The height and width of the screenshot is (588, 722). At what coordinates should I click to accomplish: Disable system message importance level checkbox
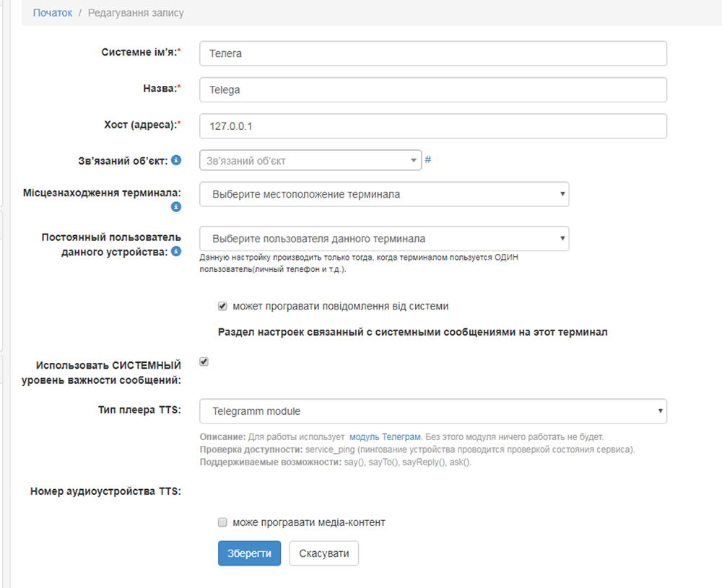204,361
